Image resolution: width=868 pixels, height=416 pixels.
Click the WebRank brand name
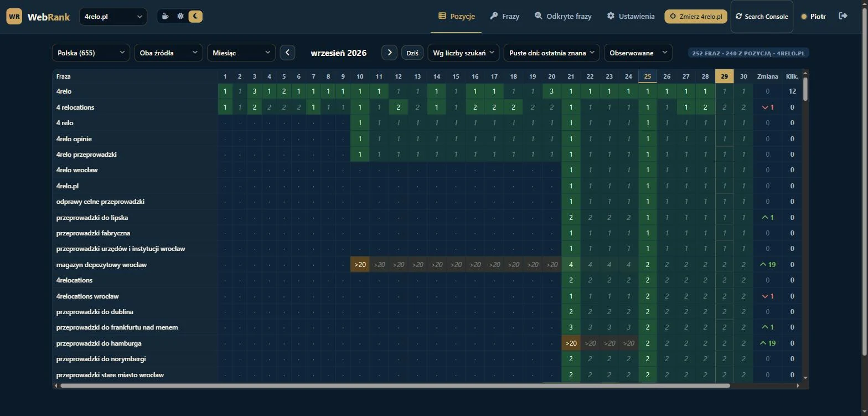click(49, 17)
